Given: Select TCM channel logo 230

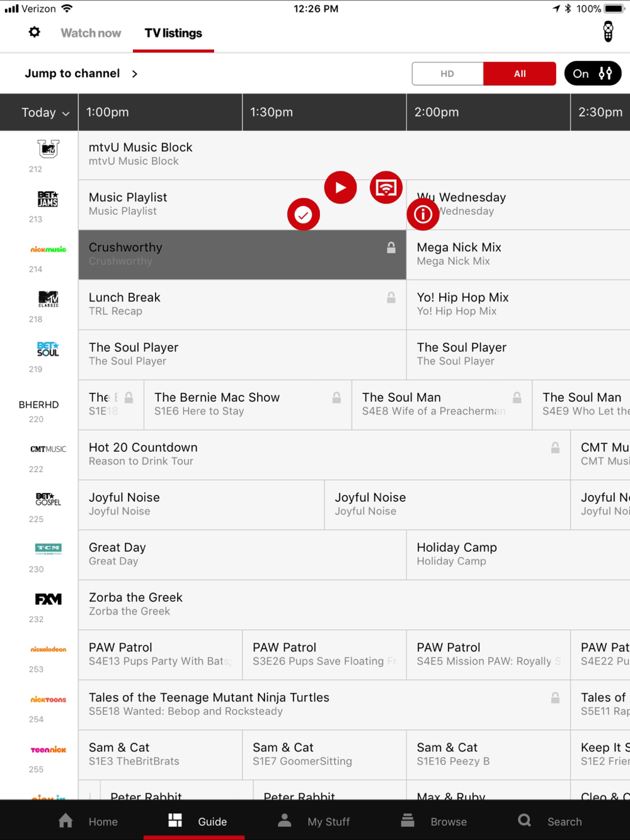Looking at the screenshot, I should point(48,548).
